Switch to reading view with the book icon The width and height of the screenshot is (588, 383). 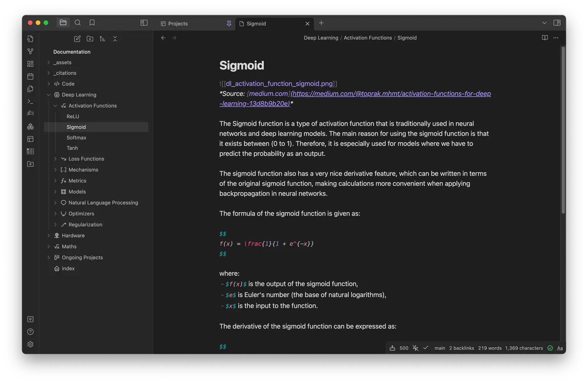pos(545,38)
